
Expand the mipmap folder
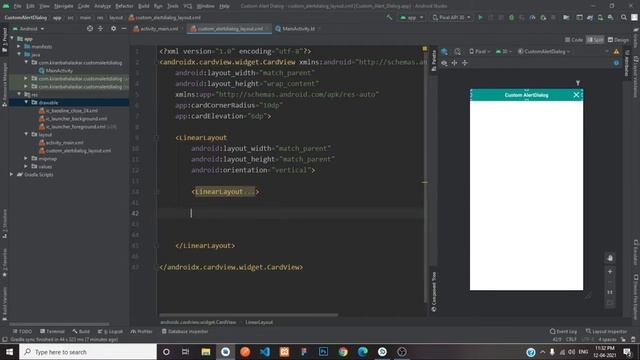coord(26,158)
